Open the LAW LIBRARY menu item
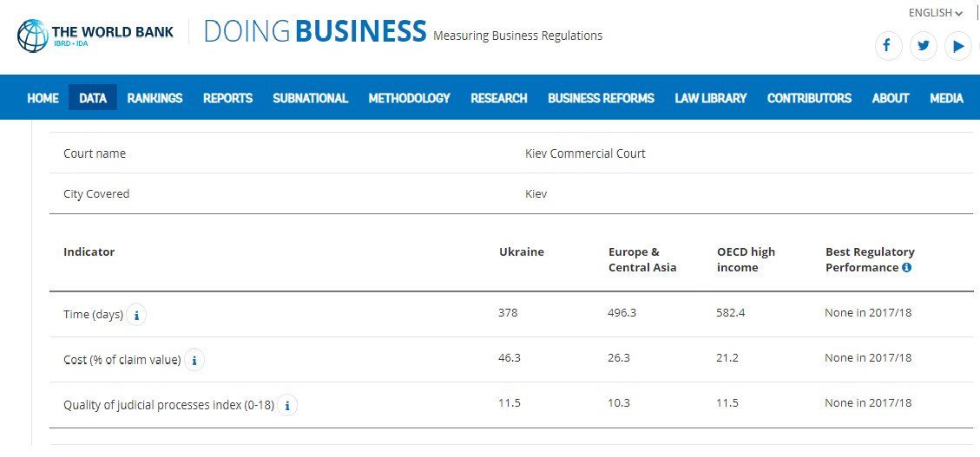Image resolution: width=980 pixels, height=457 pixels. click(711, 98)
